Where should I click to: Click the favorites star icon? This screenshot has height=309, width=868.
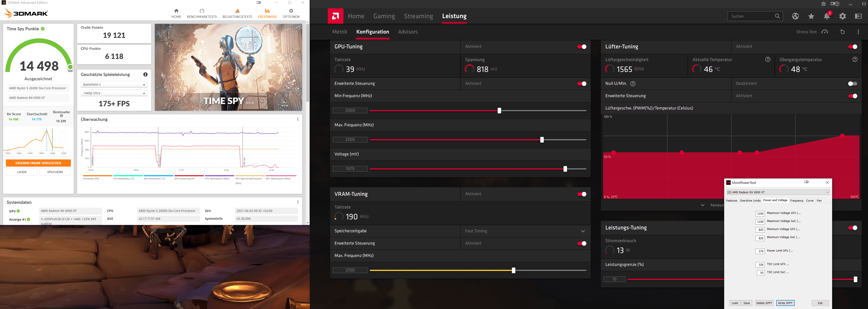click(811, 16)
